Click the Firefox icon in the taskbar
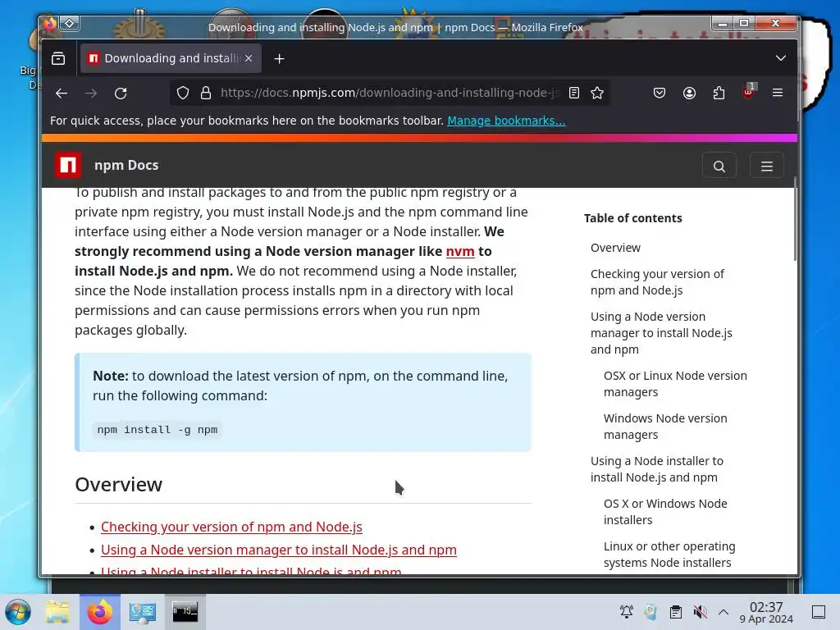The width and height of the screenshot is (840, 630). tap(100, 612)
